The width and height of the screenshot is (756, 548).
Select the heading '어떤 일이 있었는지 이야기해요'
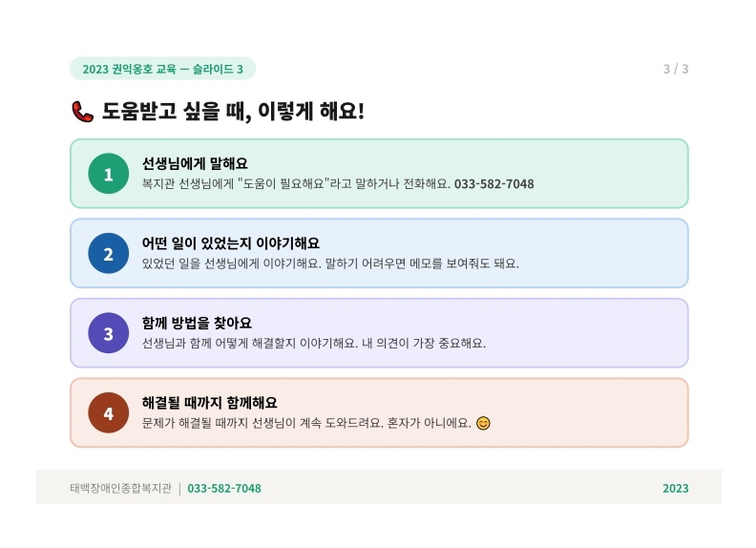pyautogui.click(x=230, y=243)
